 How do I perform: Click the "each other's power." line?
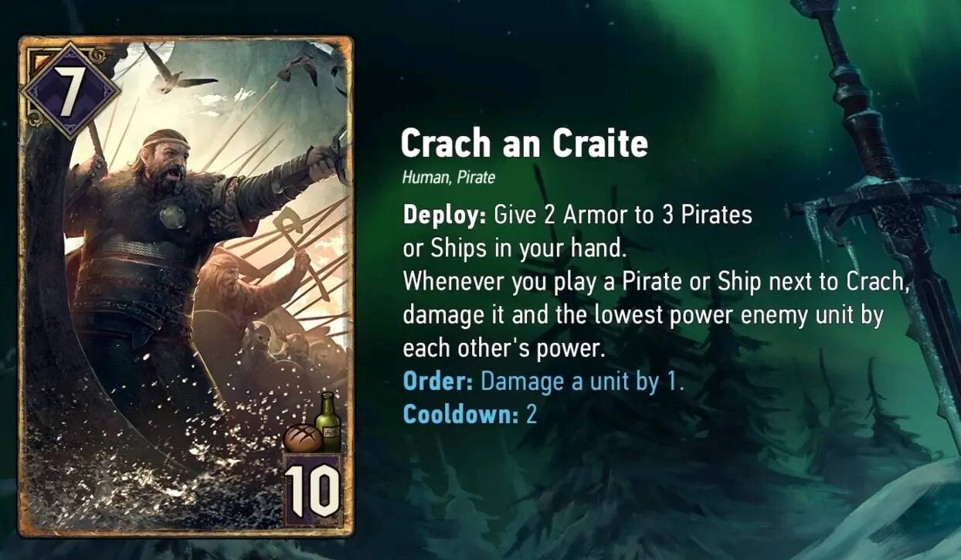click(502, 348)
